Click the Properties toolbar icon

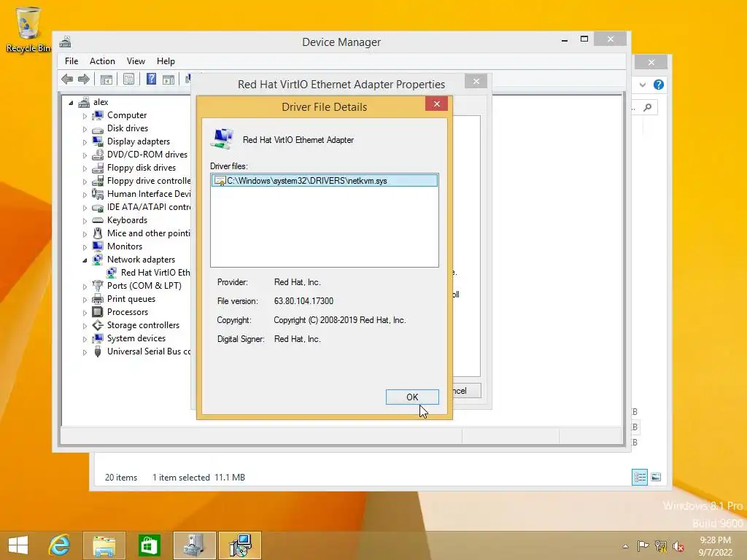tap(128, 79)
